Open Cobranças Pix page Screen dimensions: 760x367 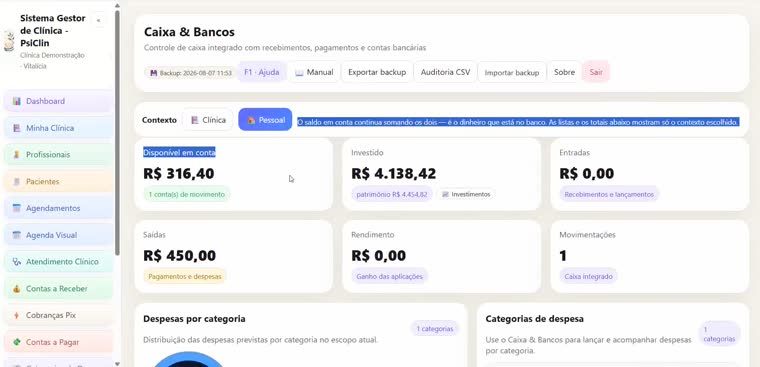tap(59, 315)
